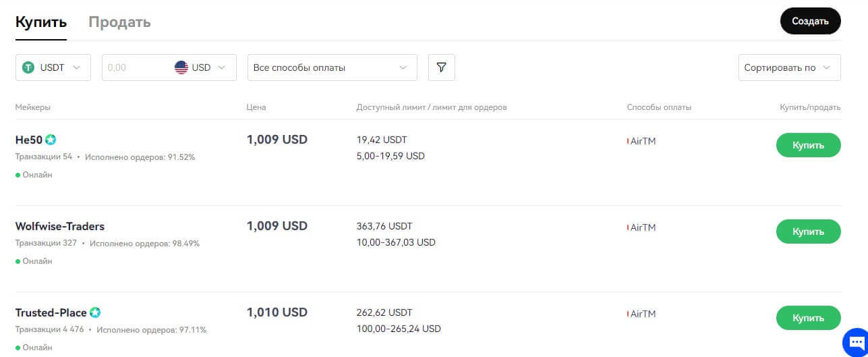Switch to the 'Продать' tab
Image resolution: width=868 pixels, height=357 pixels.
(119, 22)
